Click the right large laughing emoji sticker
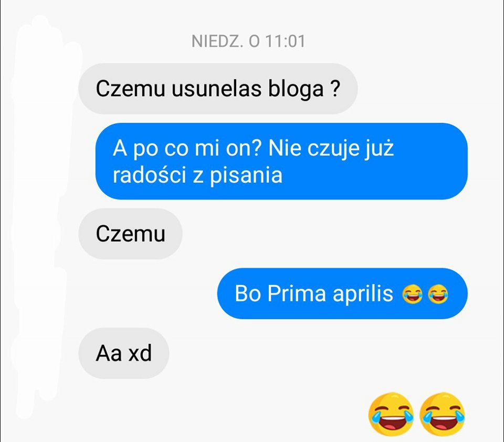The width and height of the screenshot is (504, 442). pyautogui.click(x=442, y=414)
